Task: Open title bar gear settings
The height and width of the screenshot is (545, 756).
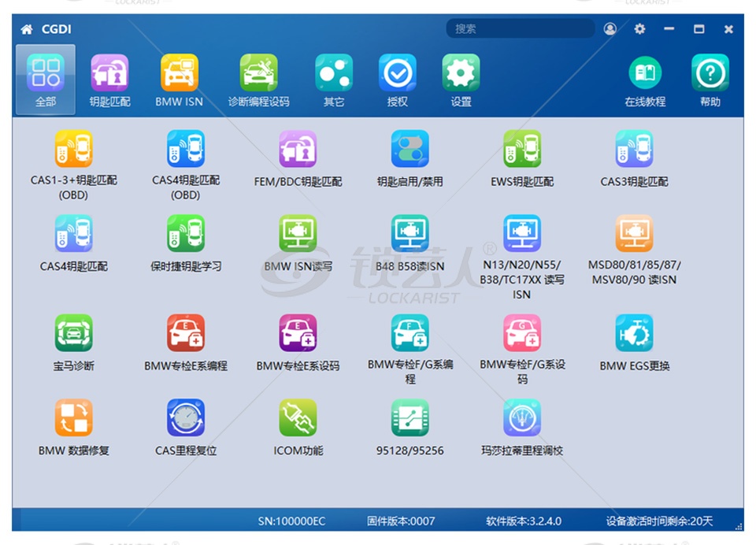Action: coord(639,29)
